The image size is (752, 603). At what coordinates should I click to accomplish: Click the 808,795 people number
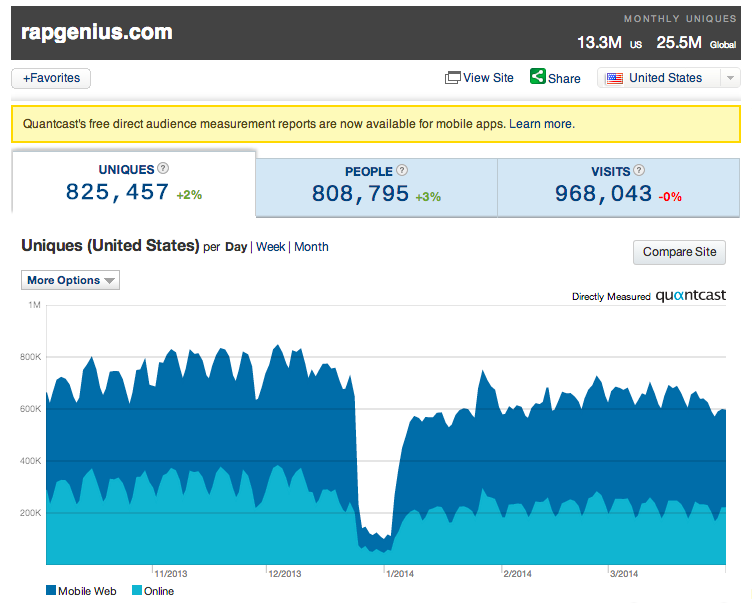pyautogui.click(x=360, y=194)
